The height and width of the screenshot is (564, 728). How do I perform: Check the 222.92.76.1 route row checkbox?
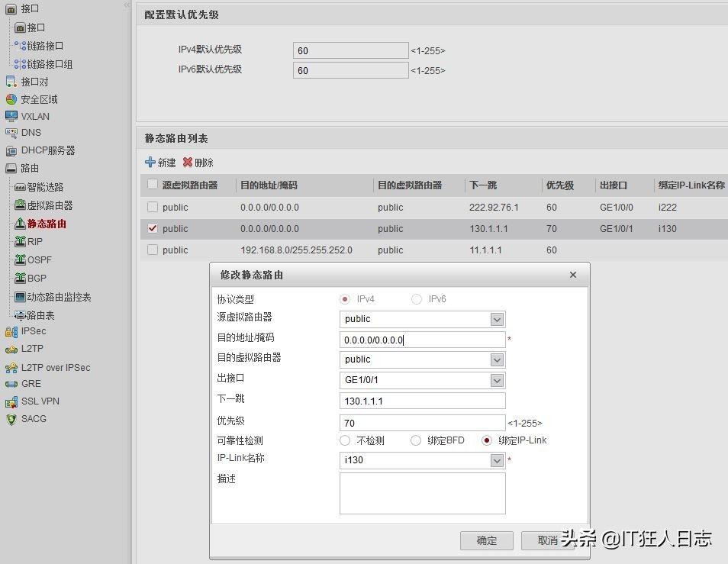click(x=153, y=207)
